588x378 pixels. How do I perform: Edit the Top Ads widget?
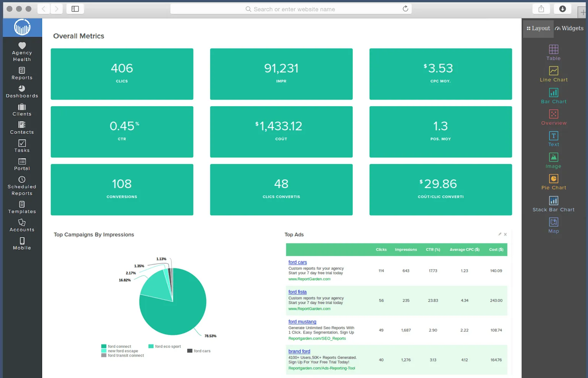[x=499, y=234]
